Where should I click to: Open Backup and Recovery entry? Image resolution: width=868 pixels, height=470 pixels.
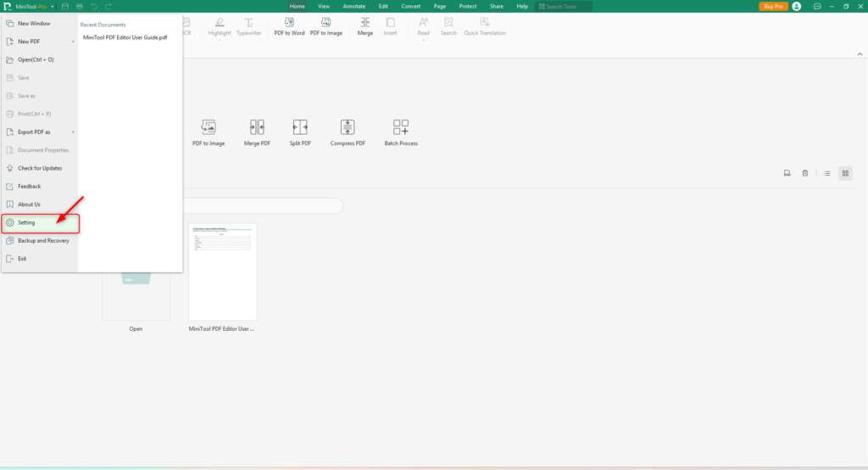pos(39,241)
